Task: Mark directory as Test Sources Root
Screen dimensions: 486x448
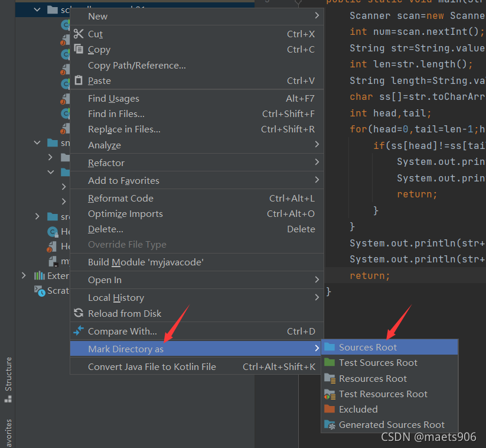Action: click(390, 362)
